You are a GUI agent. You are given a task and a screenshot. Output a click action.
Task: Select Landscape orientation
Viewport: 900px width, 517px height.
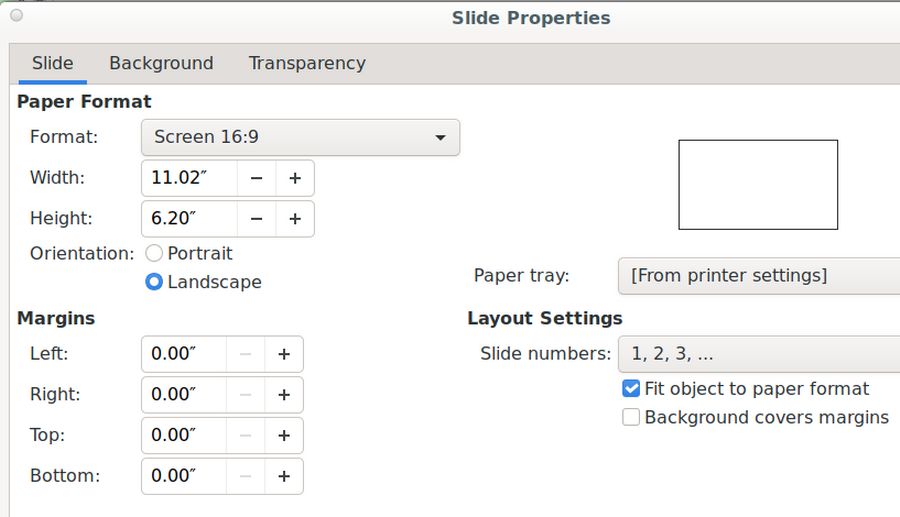point(154,282)
